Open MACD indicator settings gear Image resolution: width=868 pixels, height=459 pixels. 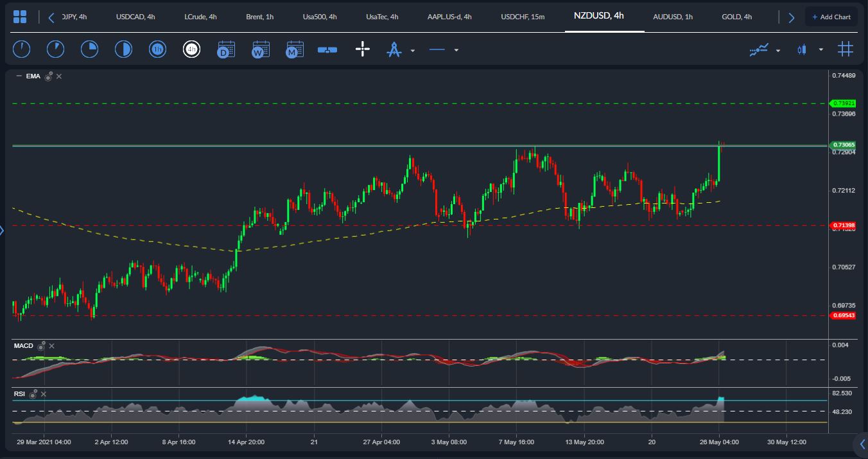point(41,345)
